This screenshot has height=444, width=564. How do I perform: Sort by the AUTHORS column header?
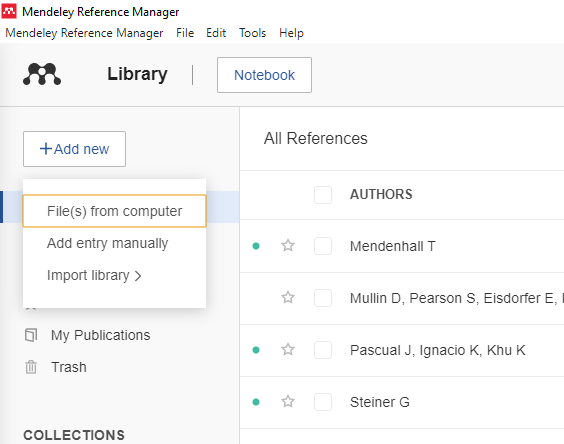(x=381, y=194)
